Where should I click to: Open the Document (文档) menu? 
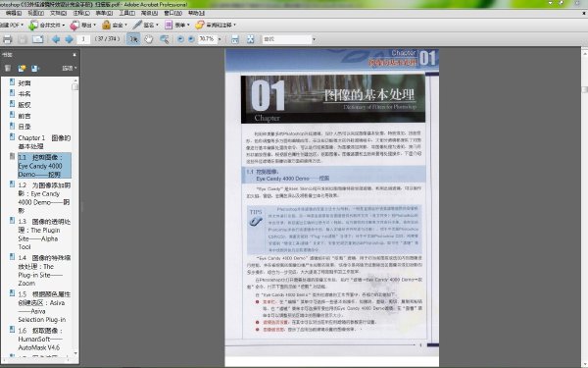[x=59, y=13]
